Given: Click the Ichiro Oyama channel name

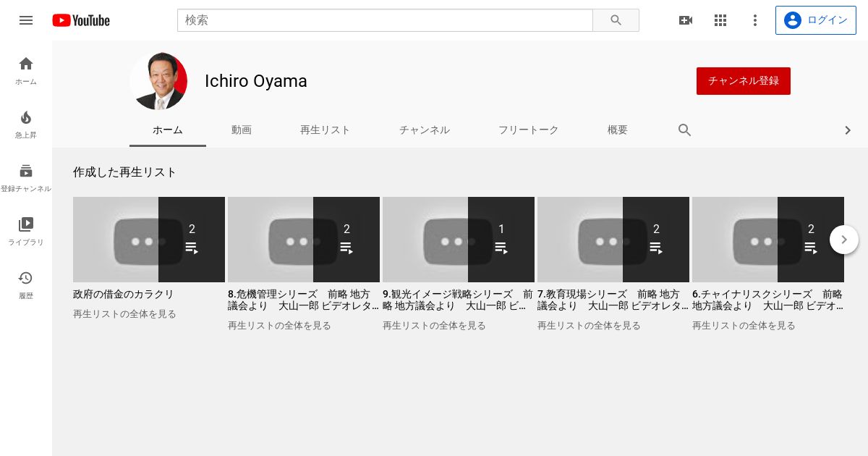Looking at the screenshot, I should tap(256, 81).
